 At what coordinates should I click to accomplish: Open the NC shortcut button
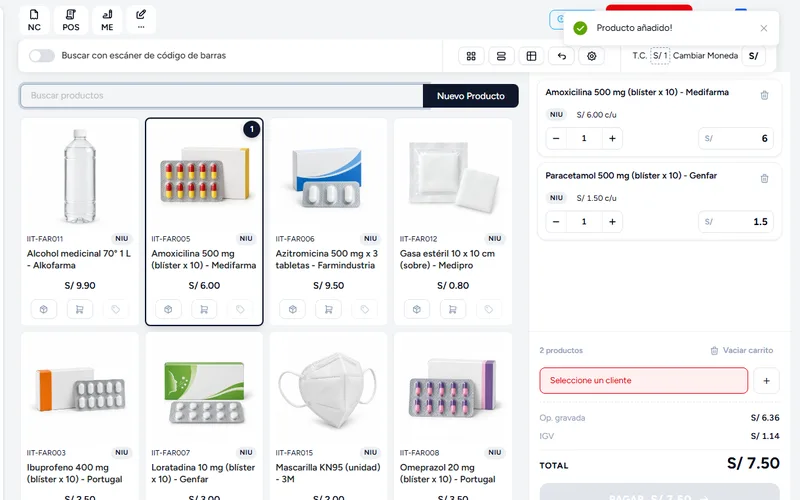[x=34, y=20]
